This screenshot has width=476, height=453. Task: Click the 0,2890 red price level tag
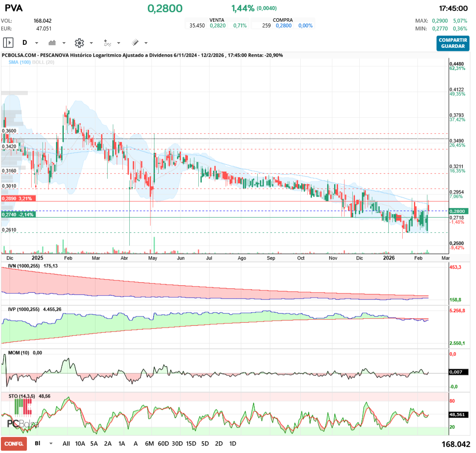[18, 198]
